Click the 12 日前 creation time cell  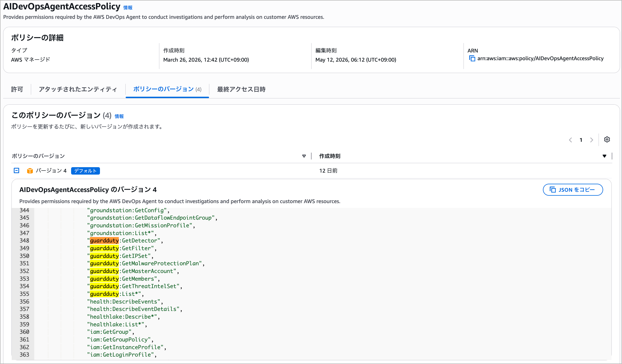tap(328, 171)
